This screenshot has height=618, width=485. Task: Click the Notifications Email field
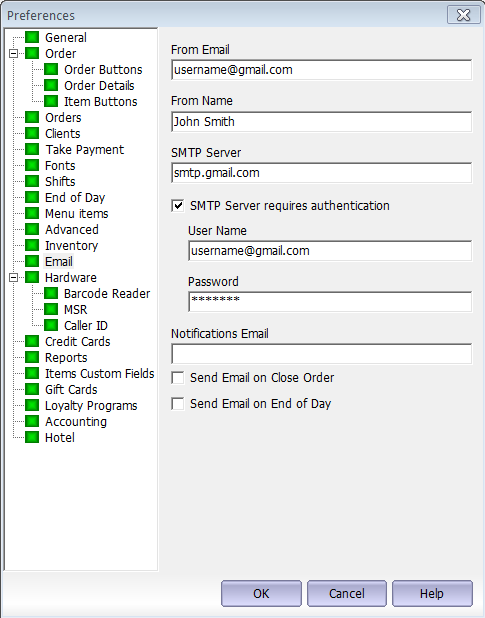click(321, 354)
